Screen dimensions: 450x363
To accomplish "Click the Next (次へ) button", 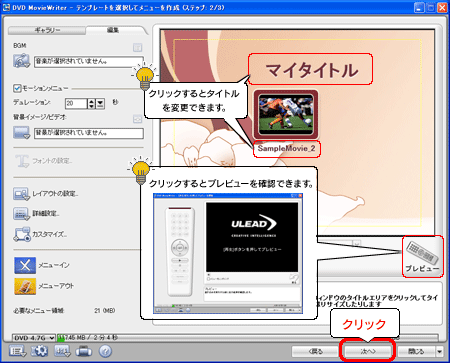I will (368, 351).
